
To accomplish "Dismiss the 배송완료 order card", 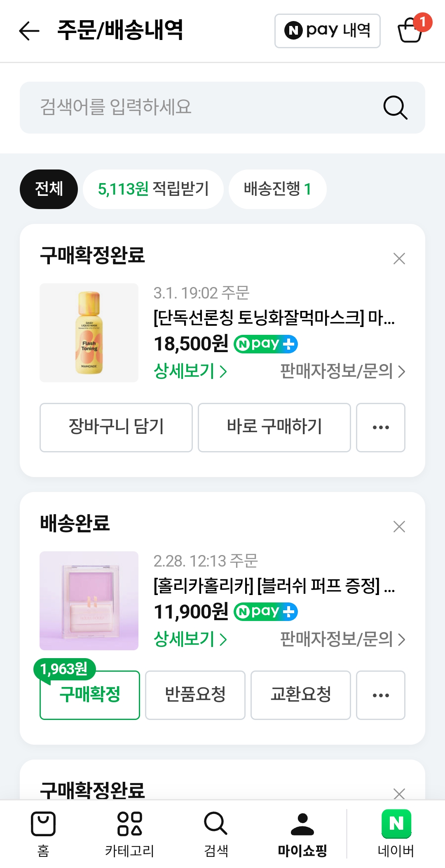I will (x=399, y=527).
